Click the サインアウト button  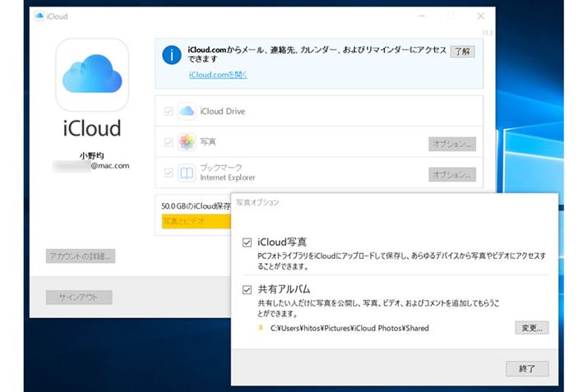coord(79,297)
